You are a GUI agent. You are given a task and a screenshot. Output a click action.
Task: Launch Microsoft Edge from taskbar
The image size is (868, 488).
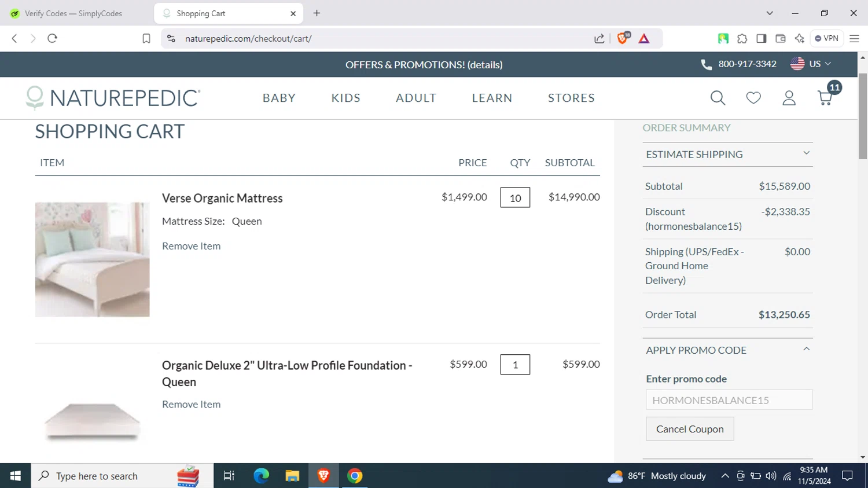[261, 476]
